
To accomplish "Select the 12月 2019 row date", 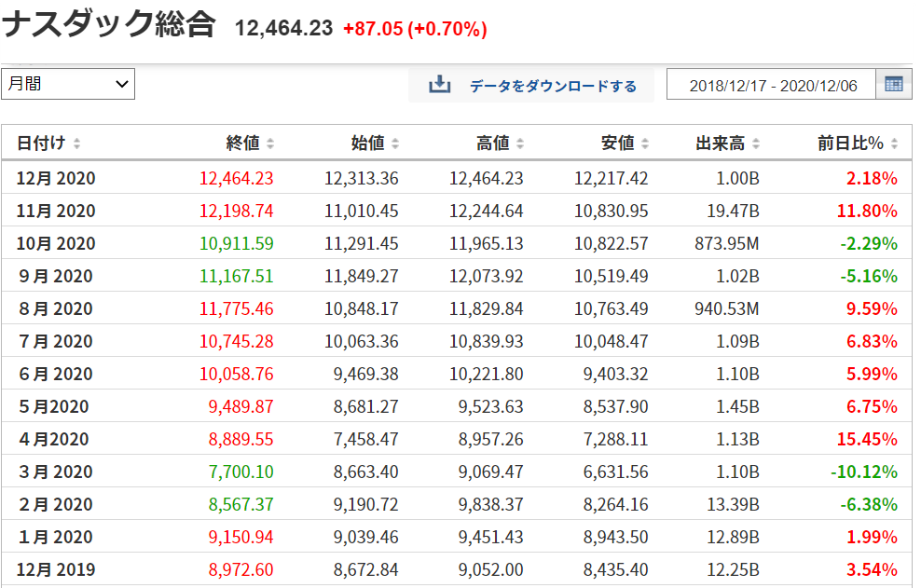I will (56, 569).
